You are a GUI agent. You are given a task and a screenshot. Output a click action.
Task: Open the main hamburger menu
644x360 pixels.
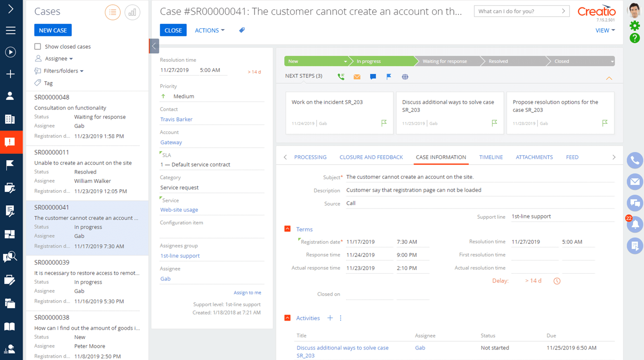pos(11,30)
